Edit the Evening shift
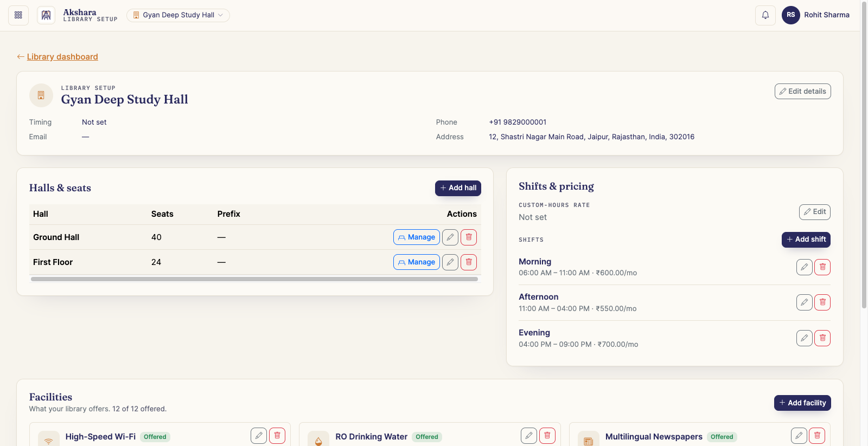The width and height of the screenshot is (868, 446). (x=805, y=338)
